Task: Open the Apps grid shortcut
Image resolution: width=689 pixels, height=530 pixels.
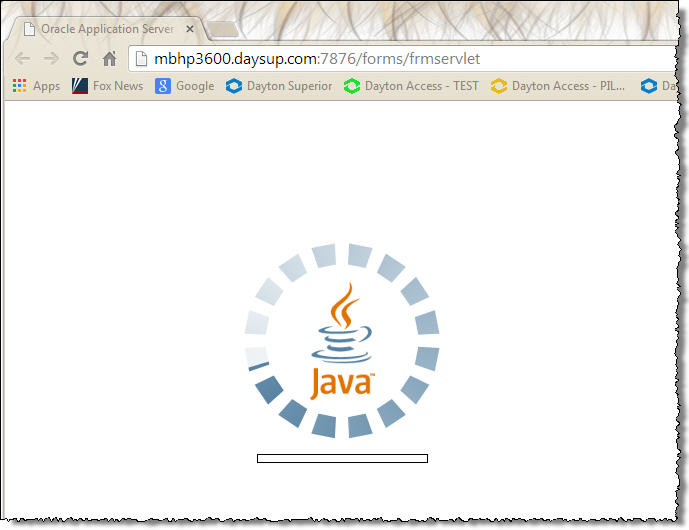Action: (x=36, y=86)
